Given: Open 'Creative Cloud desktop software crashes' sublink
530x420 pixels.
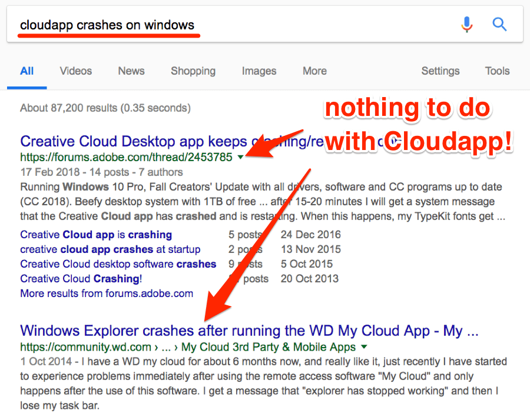Looking at the screenshot, I should (118, 264).
